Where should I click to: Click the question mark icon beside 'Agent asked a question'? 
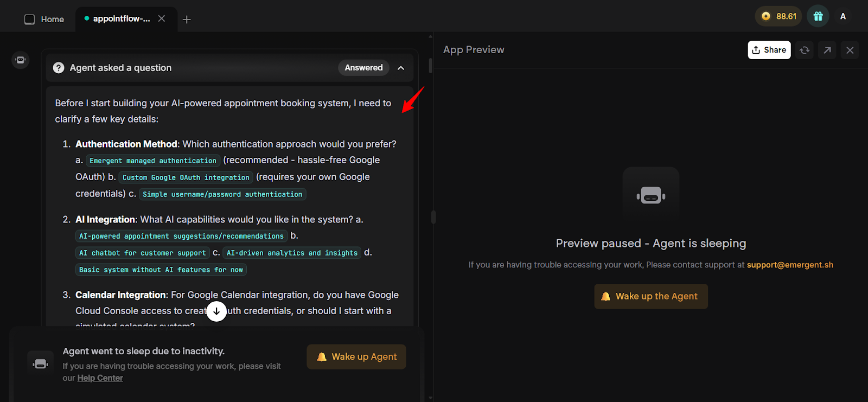[x=59, y=68]
